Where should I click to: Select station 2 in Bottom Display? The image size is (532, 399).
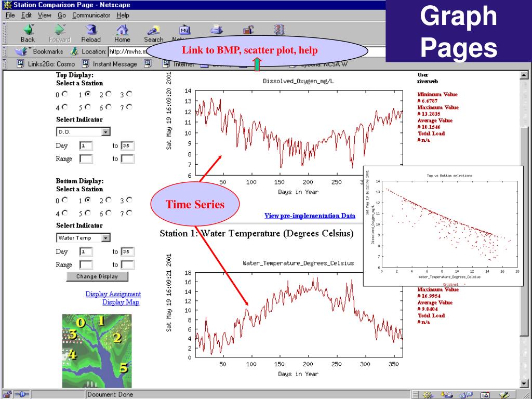pyautogui.click(x=108, y=200)
